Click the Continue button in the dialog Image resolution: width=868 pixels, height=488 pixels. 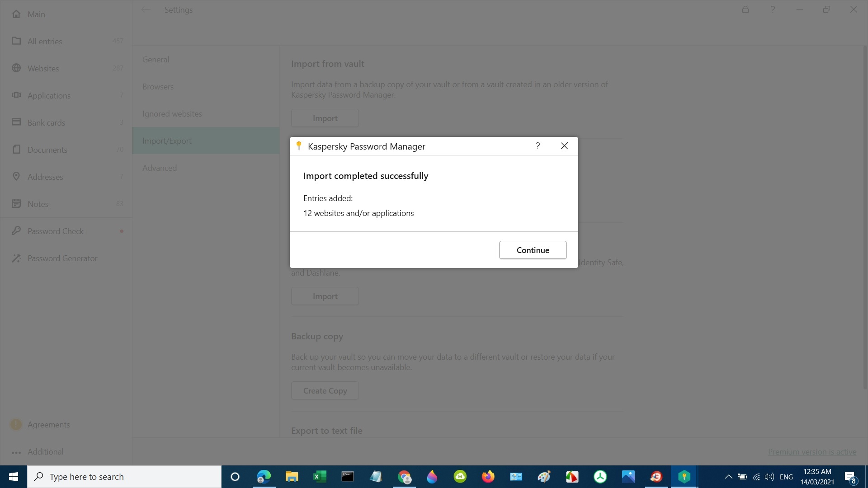click(533, 250)
